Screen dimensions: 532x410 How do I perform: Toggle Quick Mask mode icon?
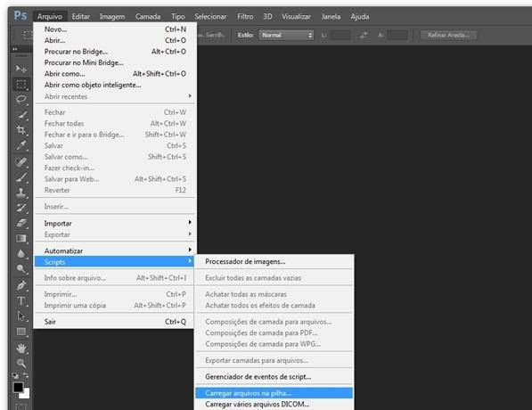pos(21,406)
